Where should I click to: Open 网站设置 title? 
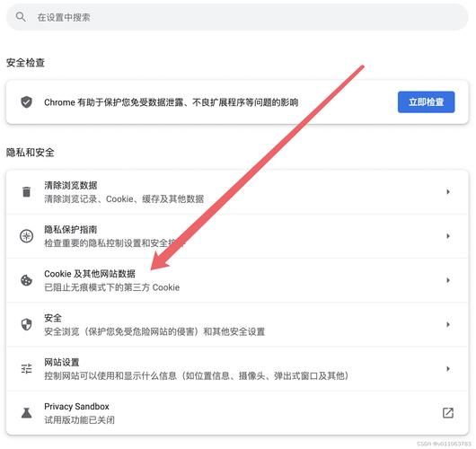coord(62,362)
